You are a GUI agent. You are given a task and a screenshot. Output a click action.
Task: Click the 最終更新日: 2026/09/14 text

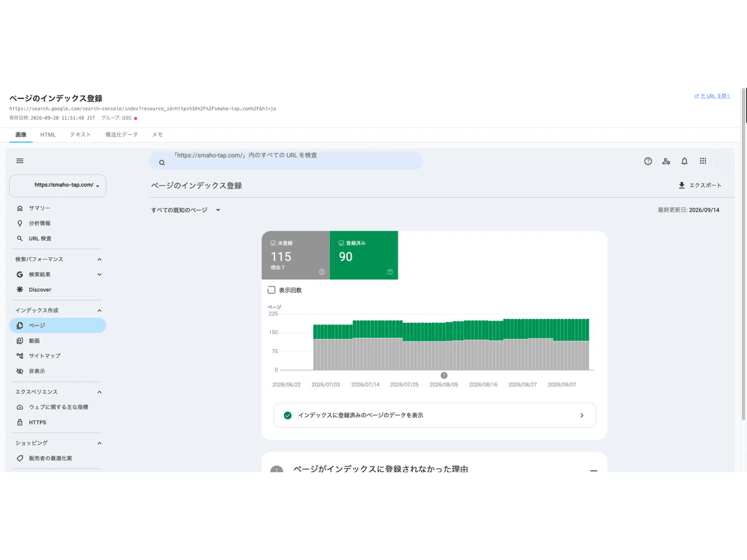click(x=688, y=210)
